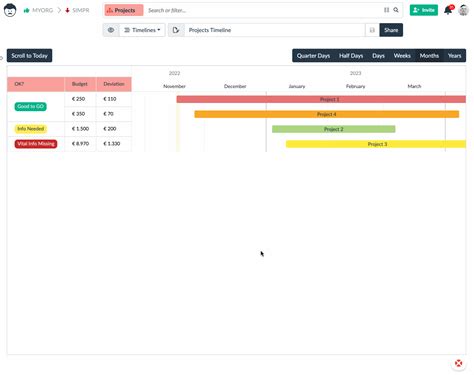Click the Deviation column header
Screen dimensions: 474x375
tap(114, 84)
